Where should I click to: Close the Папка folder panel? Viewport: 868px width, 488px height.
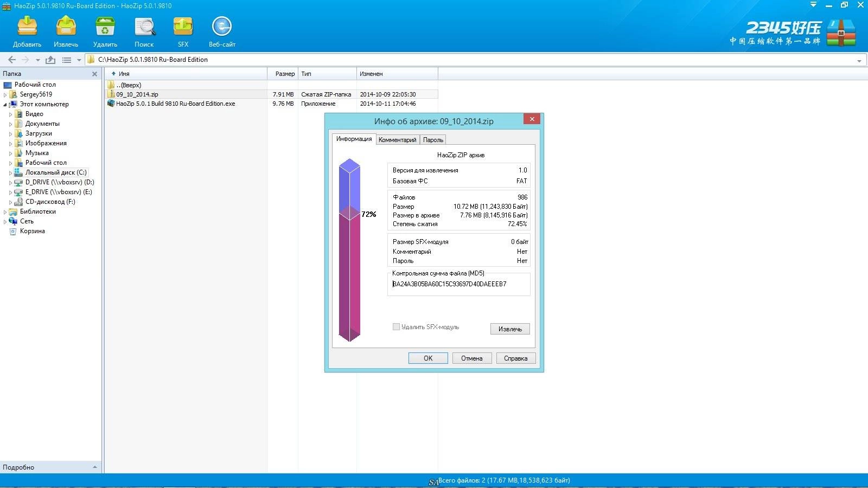coord(94,74)
